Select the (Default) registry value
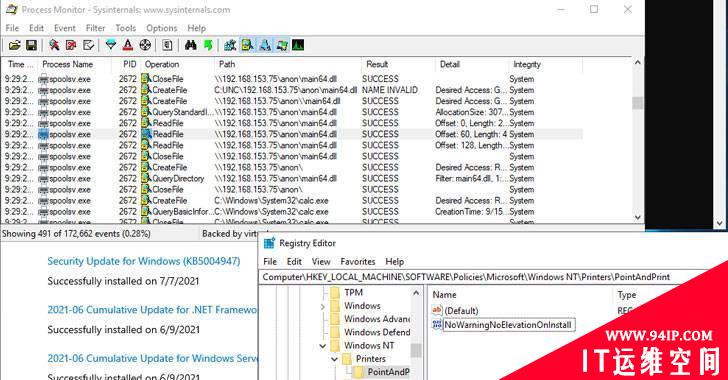 pos(461,311)
